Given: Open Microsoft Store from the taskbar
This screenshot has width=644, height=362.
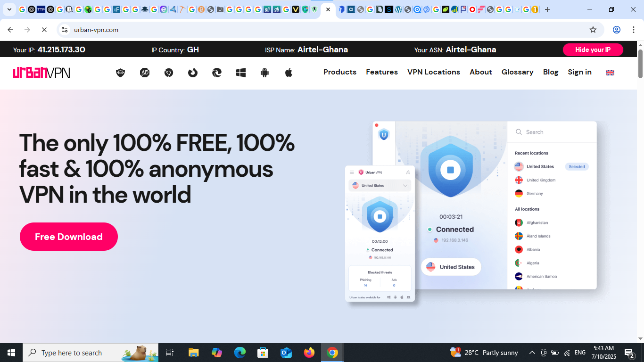Looking at the screenshot, I should point(263,353).
